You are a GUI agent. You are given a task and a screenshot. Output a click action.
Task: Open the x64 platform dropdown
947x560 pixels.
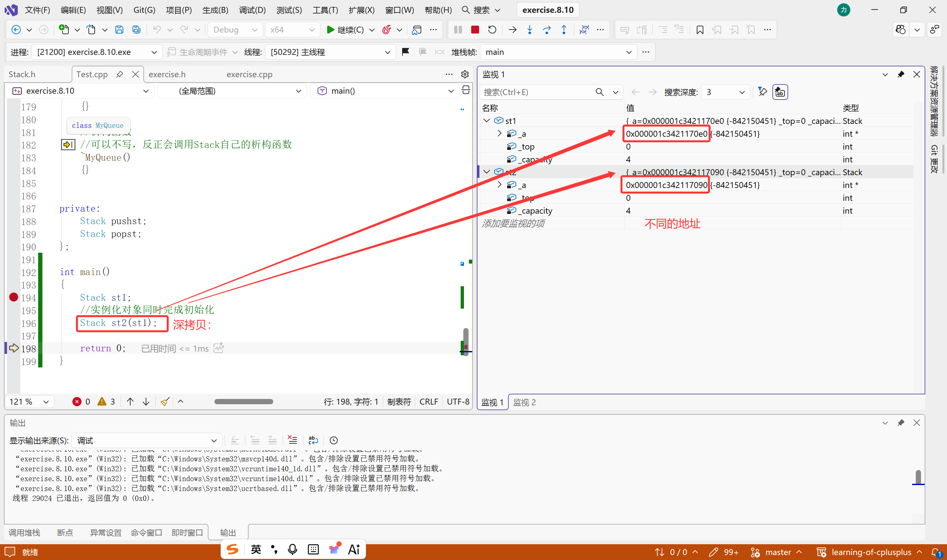292,30
